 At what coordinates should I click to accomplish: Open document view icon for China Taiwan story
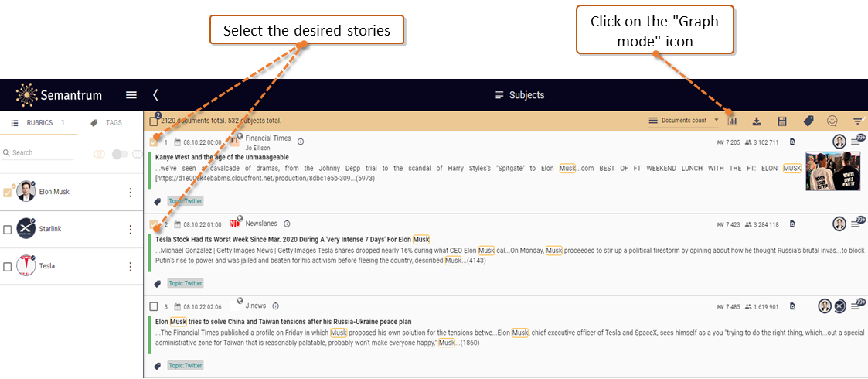793,306
